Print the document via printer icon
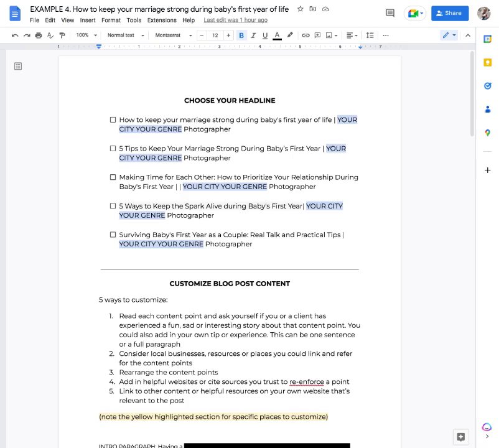The height and width of the screenshot is (448, 499). point(39,35)
